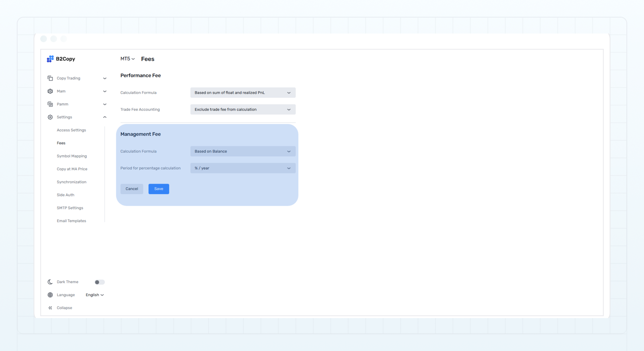Open Period for percentage calculation dropdown
Image resolution: width=644 pixels, height=351 pixels.
click(x=243, y=168)
